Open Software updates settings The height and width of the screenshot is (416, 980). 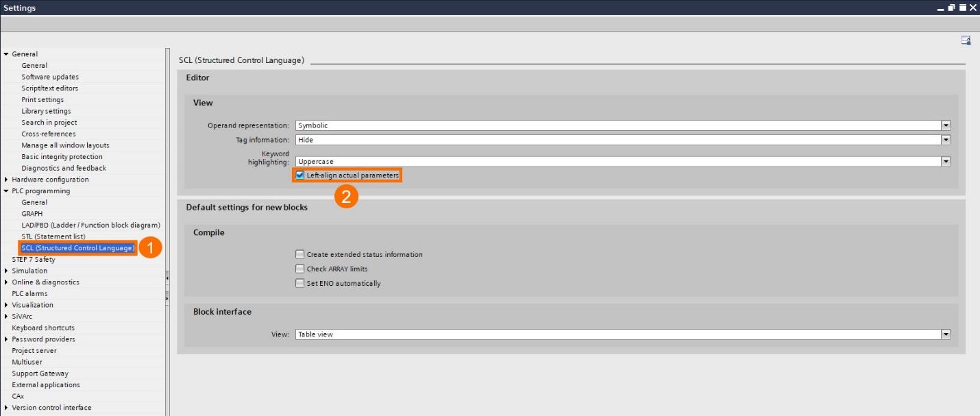coord(50,77)
